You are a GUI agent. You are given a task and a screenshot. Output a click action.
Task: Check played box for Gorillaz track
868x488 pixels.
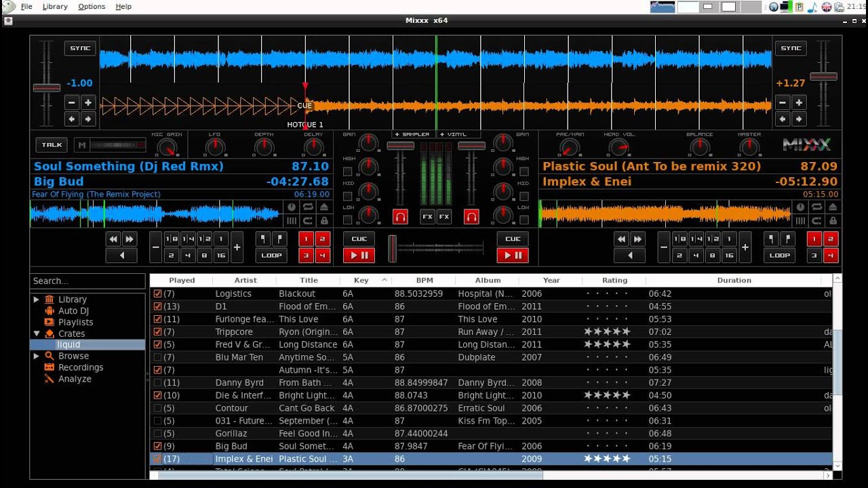click(158, 434)
